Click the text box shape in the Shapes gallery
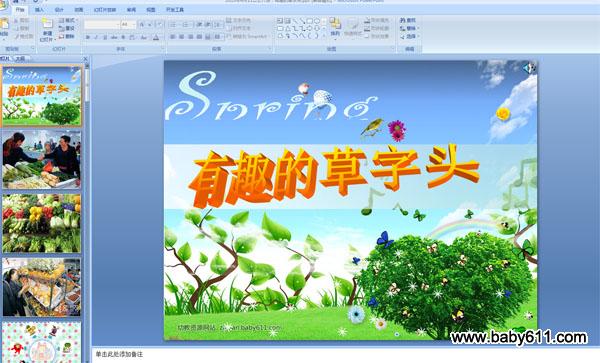The height and width of the screenshot is (363, 600). [x=280, y=21]
